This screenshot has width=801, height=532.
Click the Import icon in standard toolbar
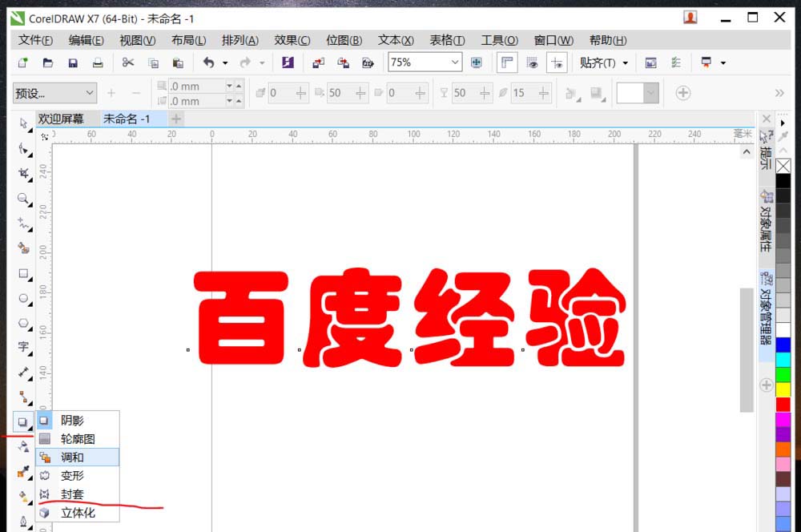click(x=318, y=62)
